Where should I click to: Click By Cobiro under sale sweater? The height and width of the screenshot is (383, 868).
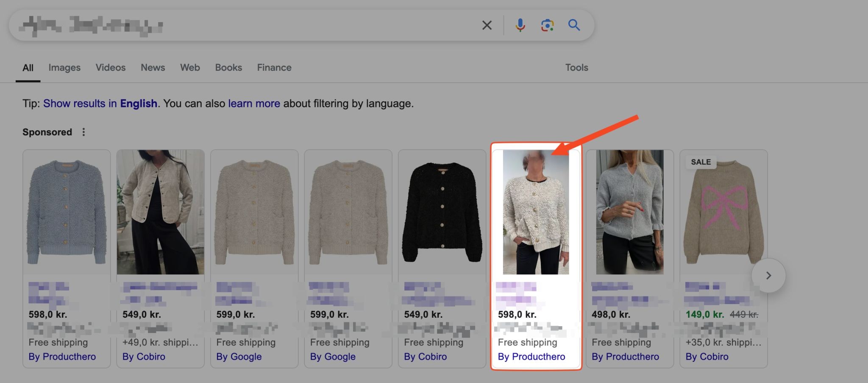tap(707, 357)
